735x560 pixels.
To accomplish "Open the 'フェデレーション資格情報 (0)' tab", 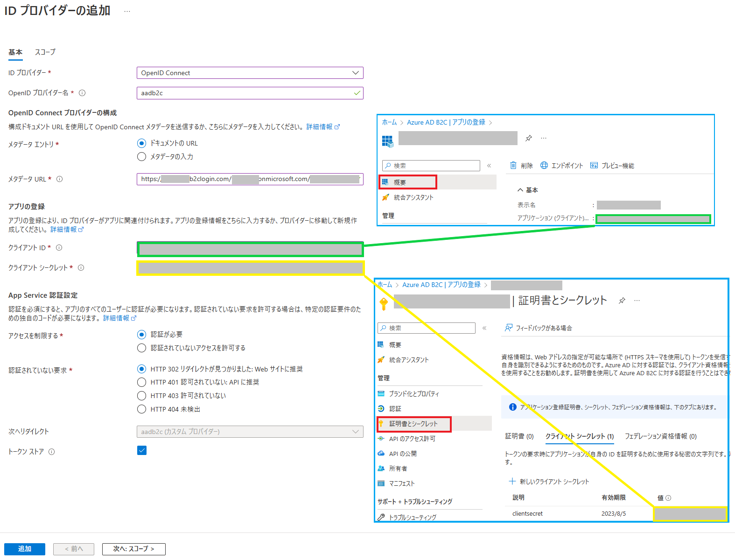I will (x=660, y=436).
